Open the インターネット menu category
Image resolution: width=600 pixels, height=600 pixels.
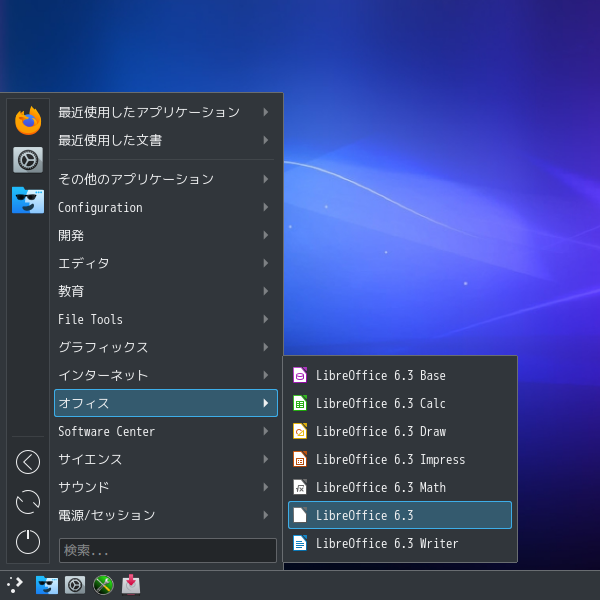pyautogui.click(x=166, y=375)
